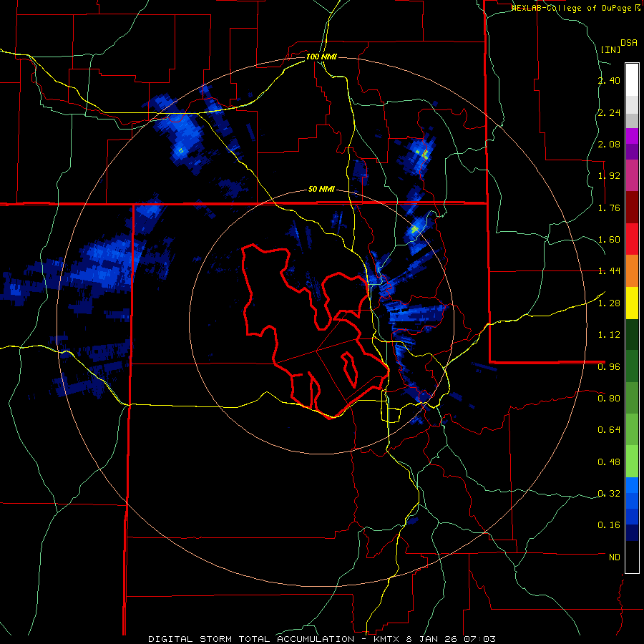Click the 1.76 legend value

[609, 208]
